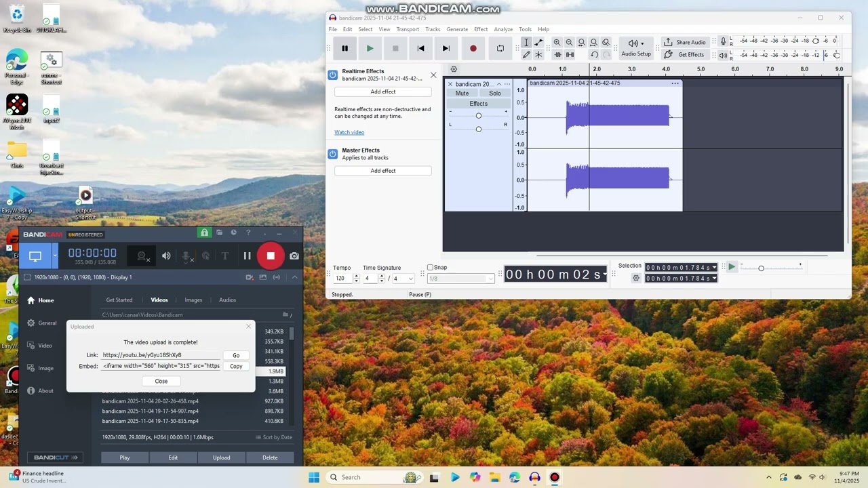
Task: Click the Zoom Out magnifier
Action: (x=569, y=42)
